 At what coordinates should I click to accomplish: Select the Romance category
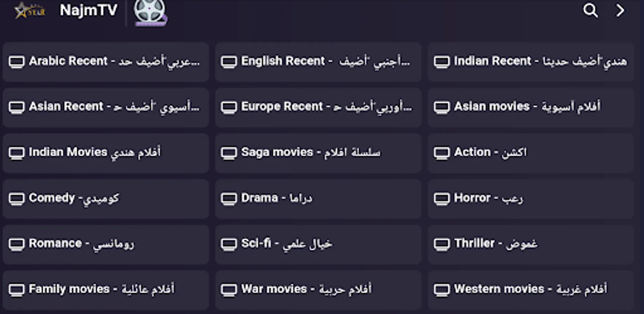click(106, 244)
